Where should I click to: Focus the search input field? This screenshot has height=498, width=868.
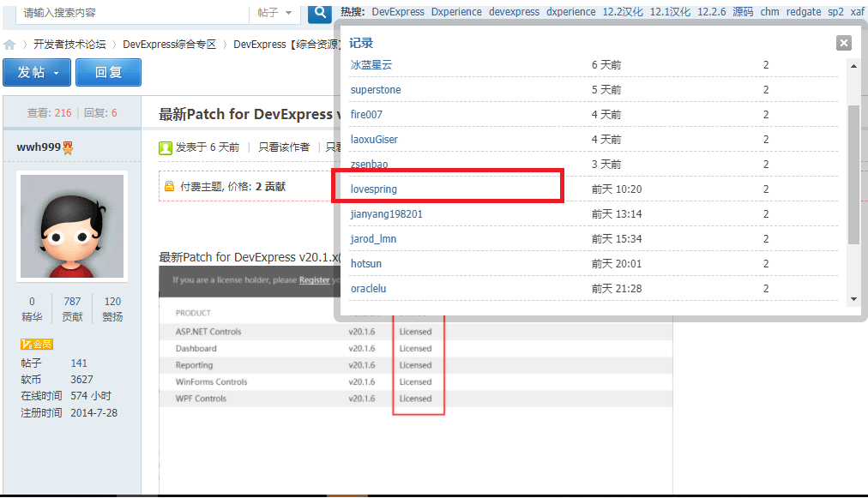(132, 12)
